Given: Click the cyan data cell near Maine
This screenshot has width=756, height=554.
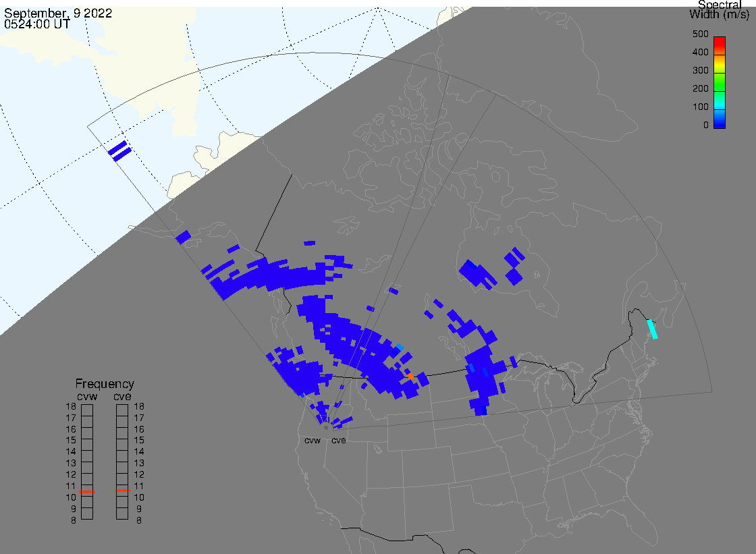Looking at the screenshot, I should pyautogui.click(x=652, y=329).
